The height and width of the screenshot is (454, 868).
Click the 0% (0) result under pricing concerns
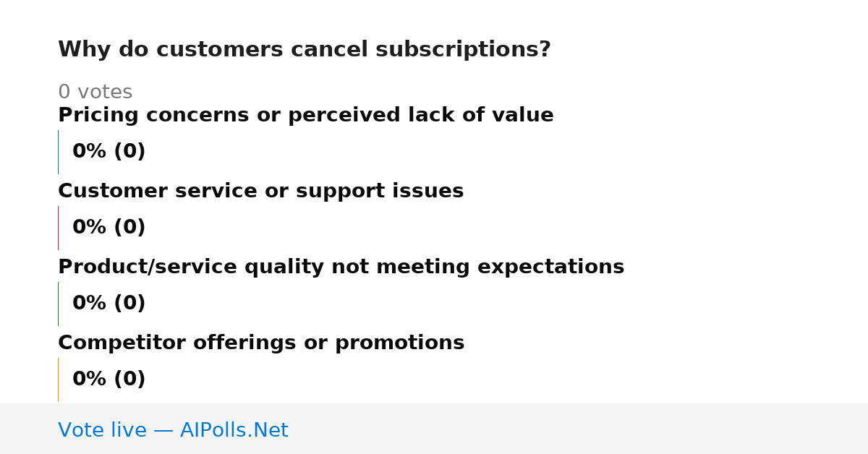(109, 152)
